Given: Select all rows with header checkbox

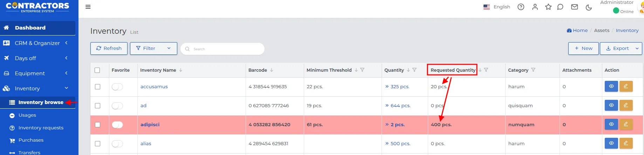Looking at the screenshot, I should [97, 70].
